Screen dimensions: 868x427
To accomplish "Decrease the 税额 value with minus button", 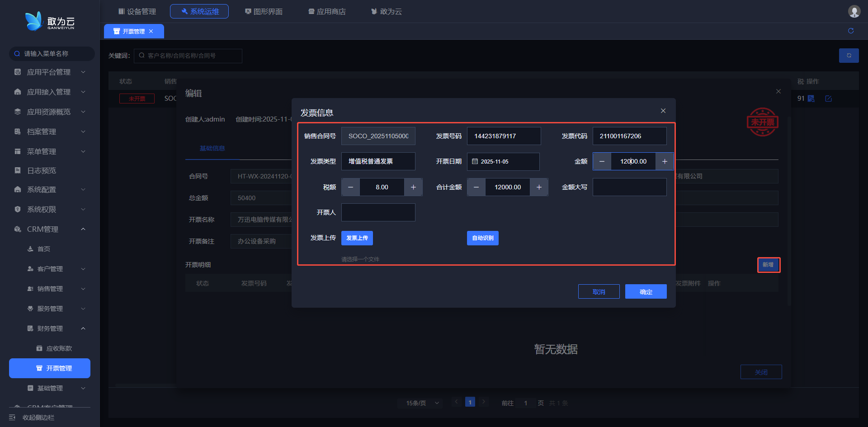I will [x=350, y=187].
